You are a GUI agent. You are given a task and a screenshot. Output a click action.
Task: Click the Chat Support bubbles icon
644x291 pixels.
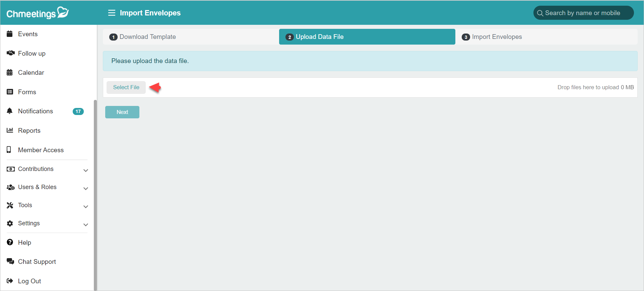point(10,261)
